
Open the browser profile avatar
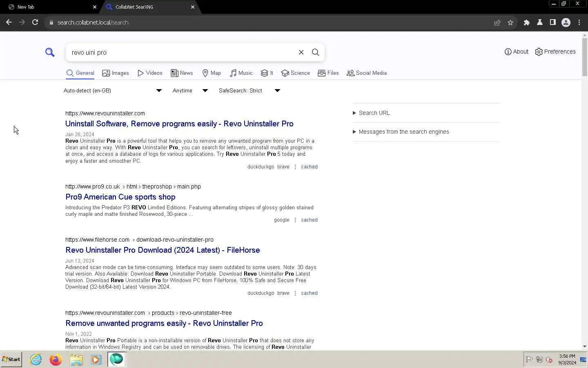coord(566,22)
